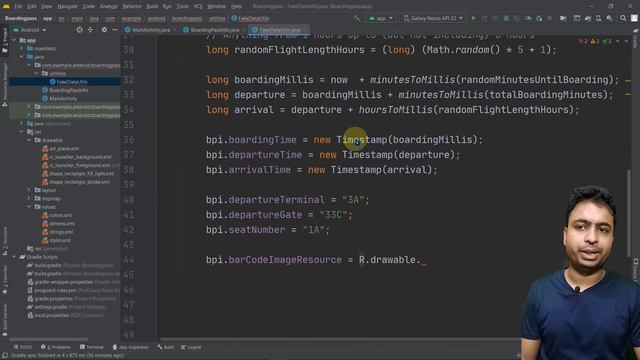The width and height of the screenshot is (640, 360).
Task: Click the Android Studio logo icon
Action: pos(6,6)
